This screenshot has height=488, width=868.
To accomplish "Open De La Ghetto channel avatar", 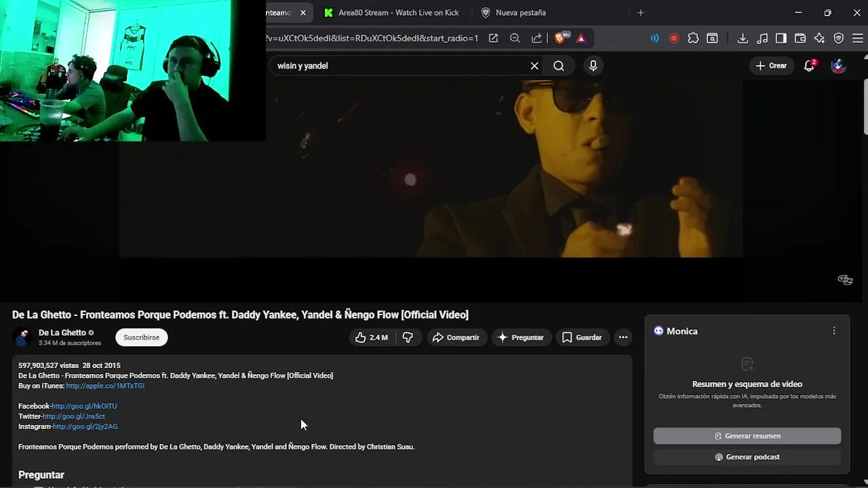I will (22, 337).
